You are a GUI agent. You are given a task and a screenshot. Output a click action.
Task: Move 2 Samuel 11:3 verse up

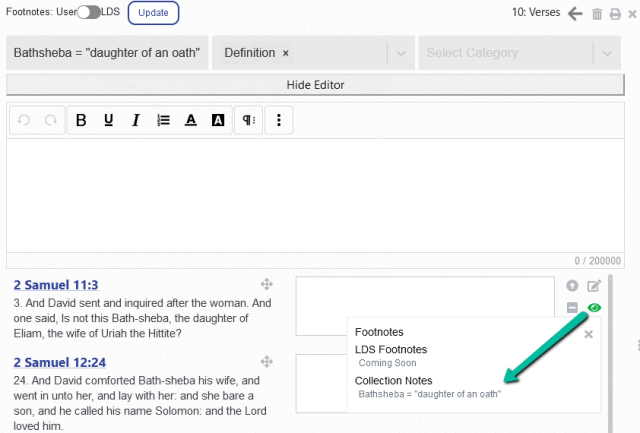pyautogui.click(x=572, y=286)
